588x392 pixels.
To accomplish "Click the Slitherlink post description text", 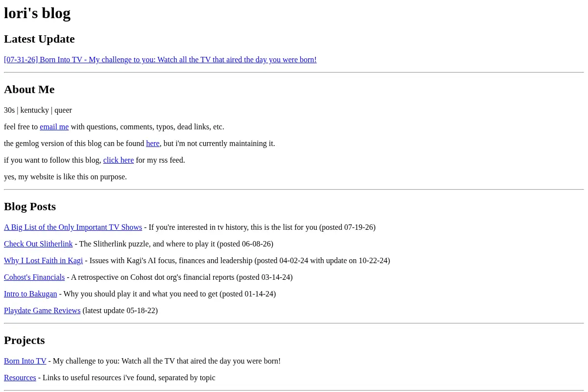I will [x=176, y=244].
